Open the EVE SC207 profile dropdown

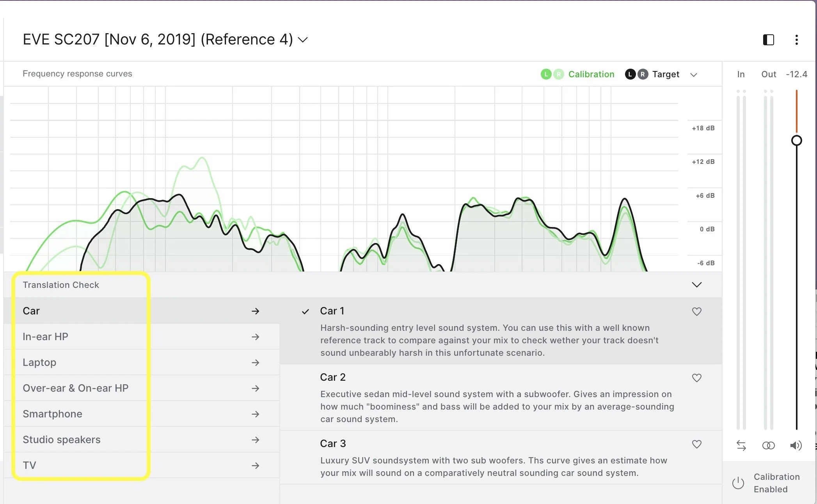[x=303, y=40]
